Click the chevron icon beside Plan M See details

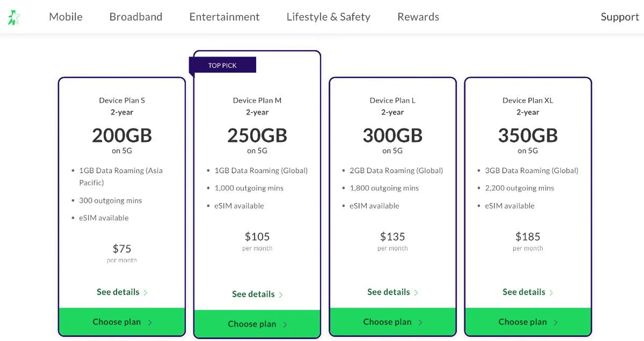pyautogui.click(x=281, y=295)
